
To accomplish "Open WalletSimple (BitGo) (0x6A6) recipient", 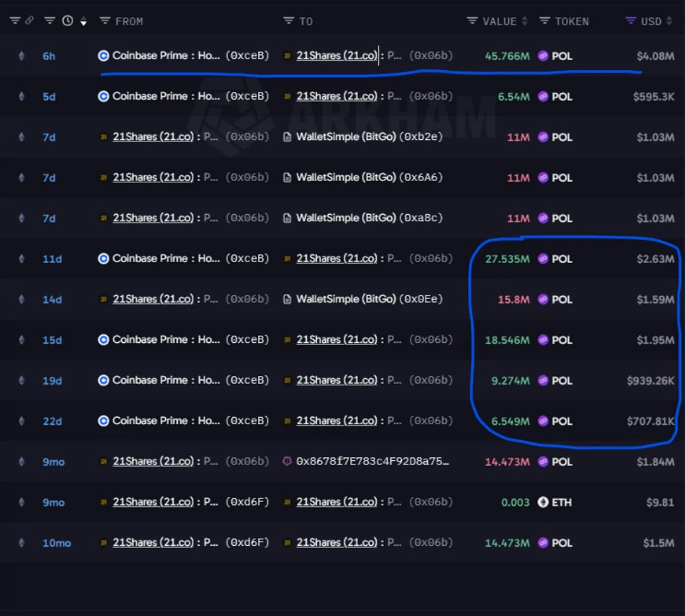I will [x=369, y=178].
